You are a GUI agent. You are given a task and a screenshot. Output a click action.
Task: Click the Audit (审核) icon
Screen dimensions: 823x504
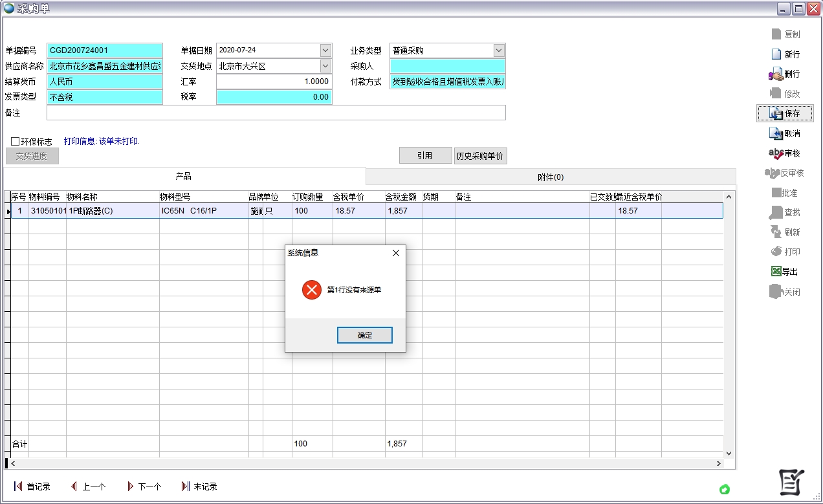(776, 153)
